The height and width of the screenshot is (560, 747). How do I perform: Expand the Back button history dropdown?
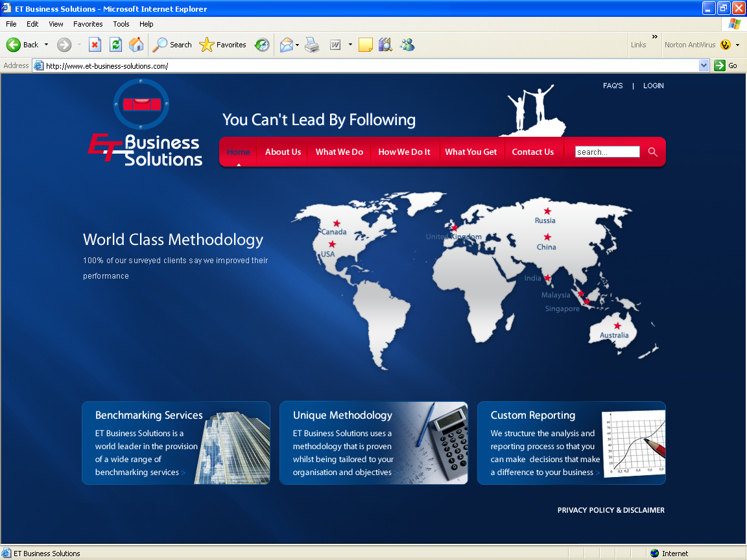click(x=46, y=45)
